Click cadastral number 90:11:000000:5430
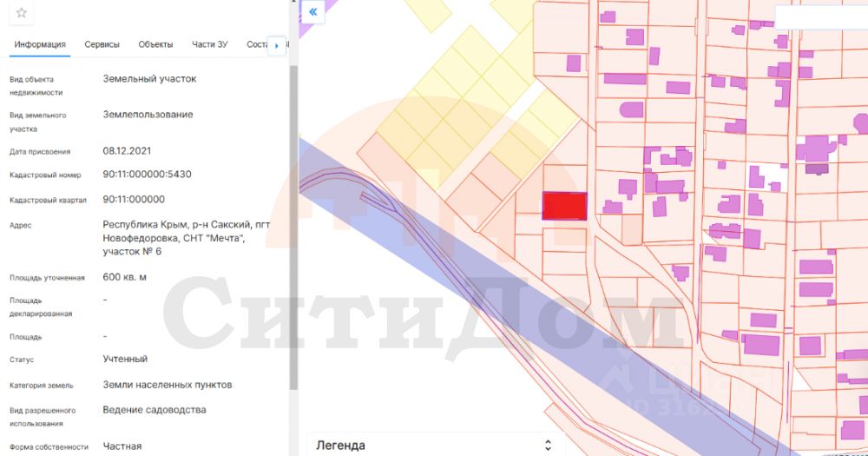The width and height of the screenshot is (868, 456). 147,174
